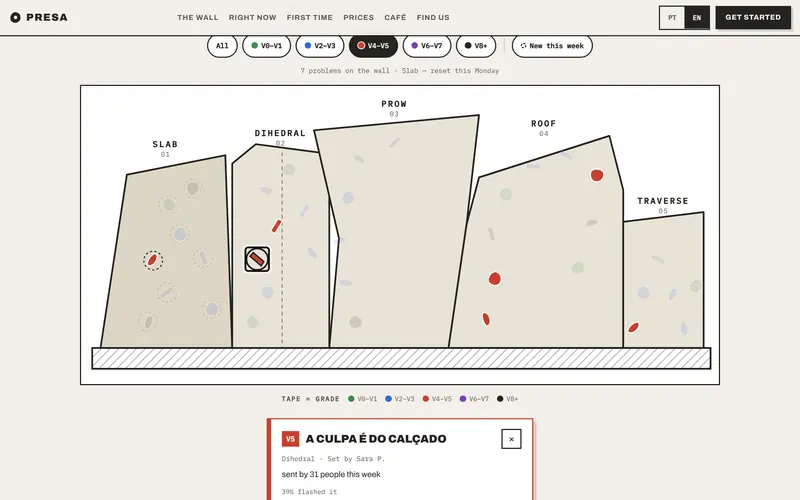The image size is (800, 500).
Task: Close the A Culpa É Do Calçado card
Action: tap(511, 439)
